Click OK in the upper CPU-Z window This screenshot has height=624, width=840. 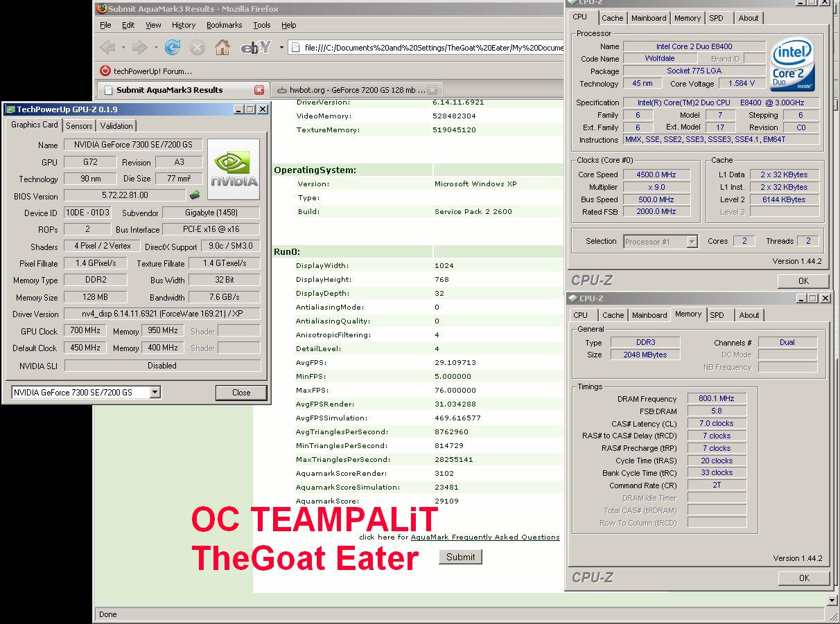click(803, 280)
